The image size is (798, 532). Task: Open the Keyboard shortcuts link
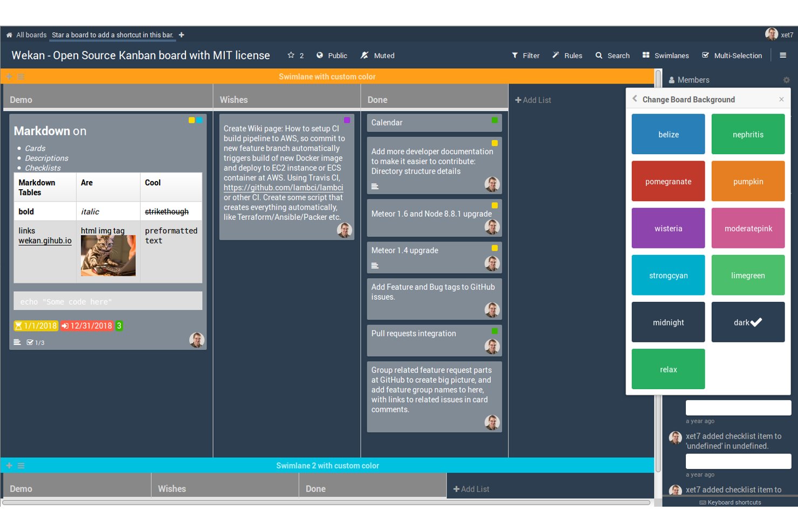[730, 502]
